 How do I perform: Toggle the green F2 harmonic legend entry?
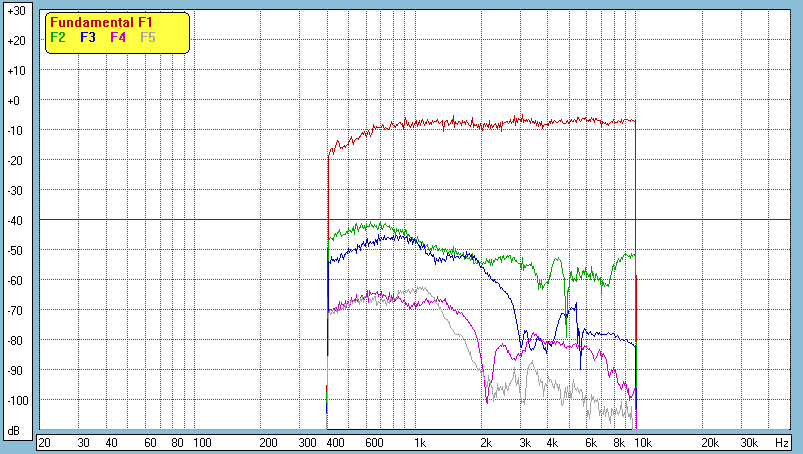coord(58,38)
